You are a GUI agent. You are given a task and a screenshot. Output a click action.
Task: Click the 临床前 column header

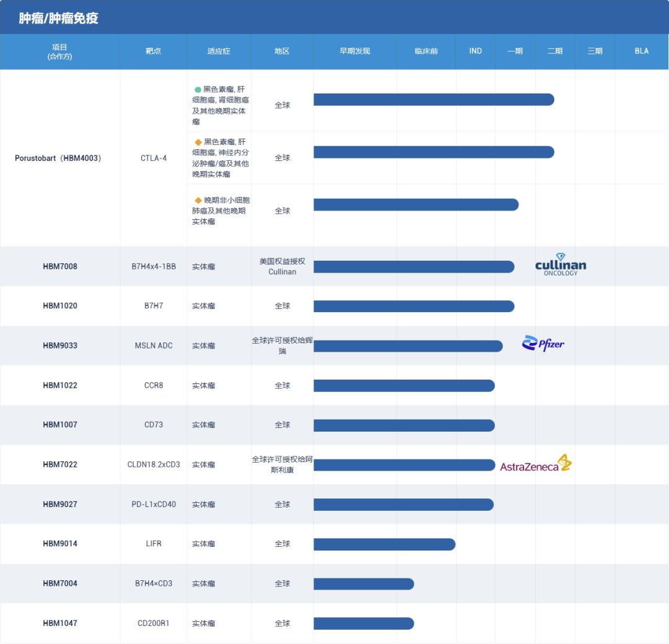[x=426, y=51]
